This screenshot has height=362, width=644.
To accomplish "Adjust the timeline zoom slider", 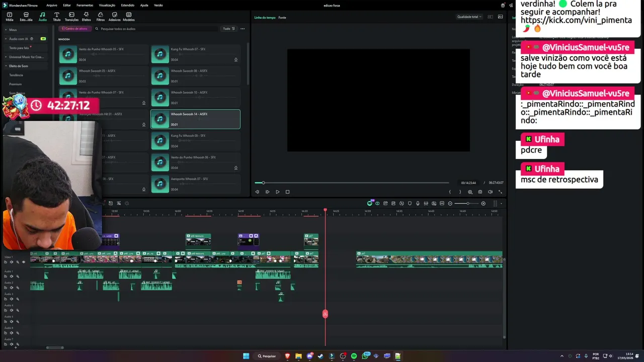I will click(468, 203).
